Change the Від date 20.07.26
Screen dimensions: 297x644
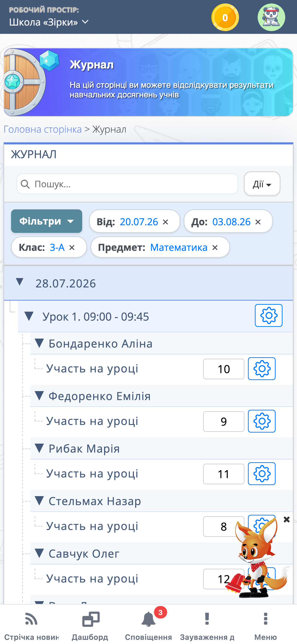tap(139, 222)
